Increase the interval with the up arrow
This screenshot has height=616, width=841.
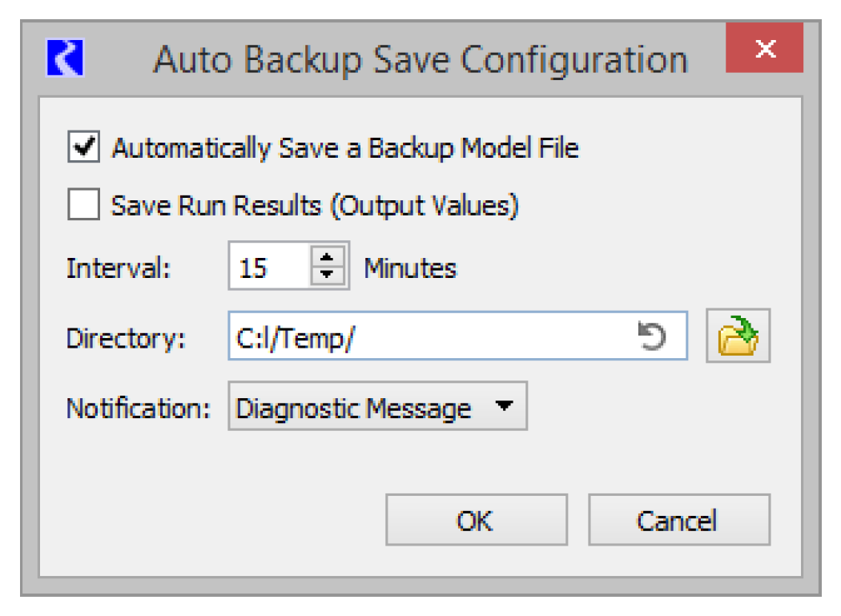(x=327, y=257)
